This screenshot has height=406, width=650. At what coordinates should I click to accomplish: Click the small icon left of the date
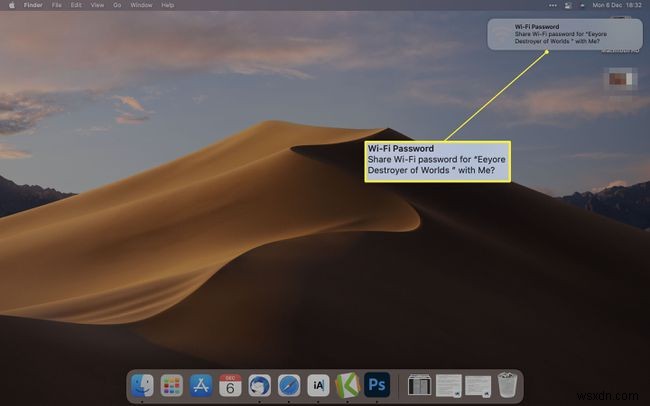(582, 5)
